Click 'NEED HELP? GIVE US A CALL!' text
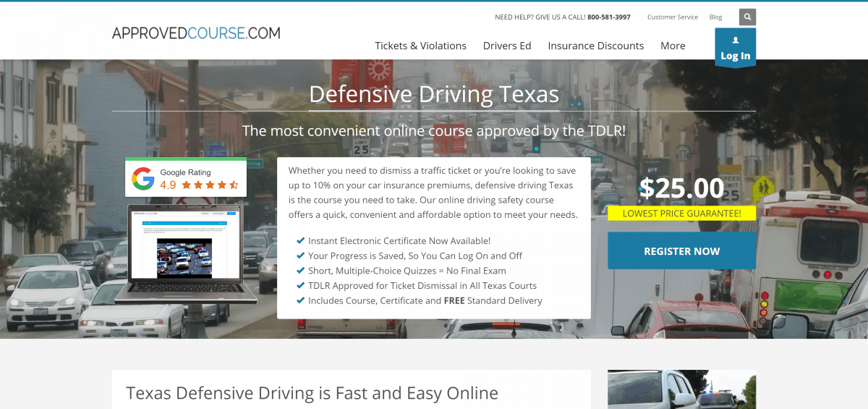 pos(540,17)
